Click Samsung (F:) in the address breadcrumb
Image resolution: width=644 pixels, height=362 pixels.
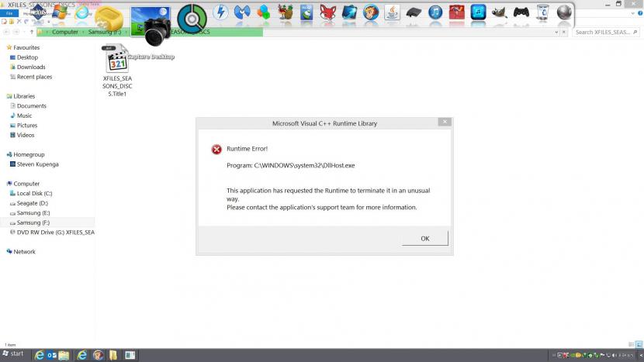pos(104,32)
